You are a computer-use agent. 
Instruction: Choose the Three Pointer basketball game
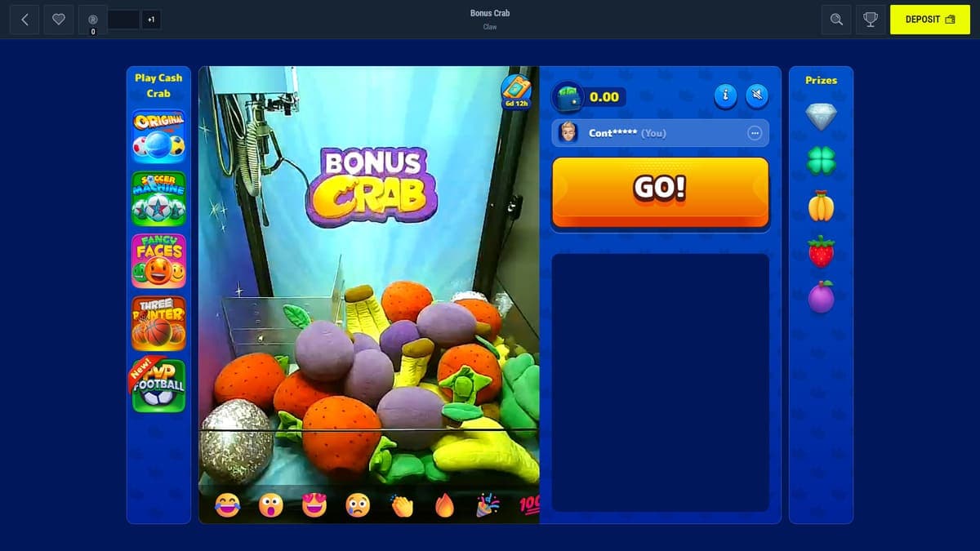158,323
